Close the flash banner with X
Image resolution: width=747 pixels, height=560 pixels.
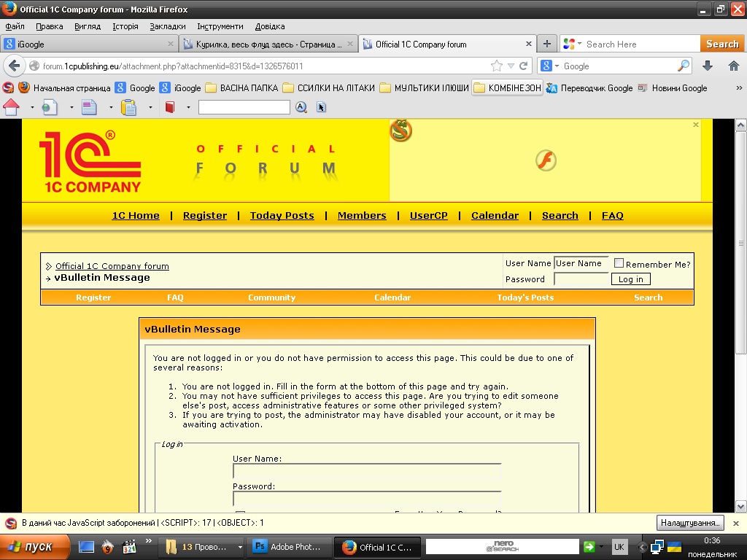(695, 125)
